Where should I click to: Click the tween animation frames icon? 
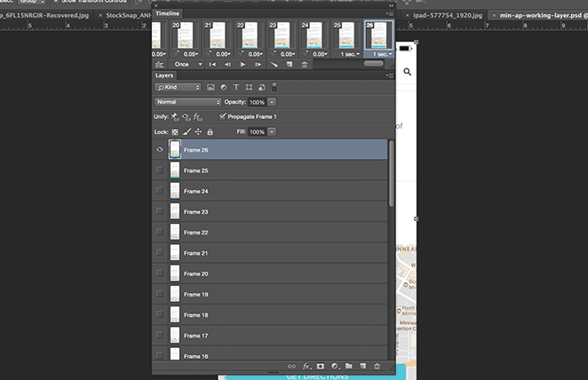(x=274, y=65)
